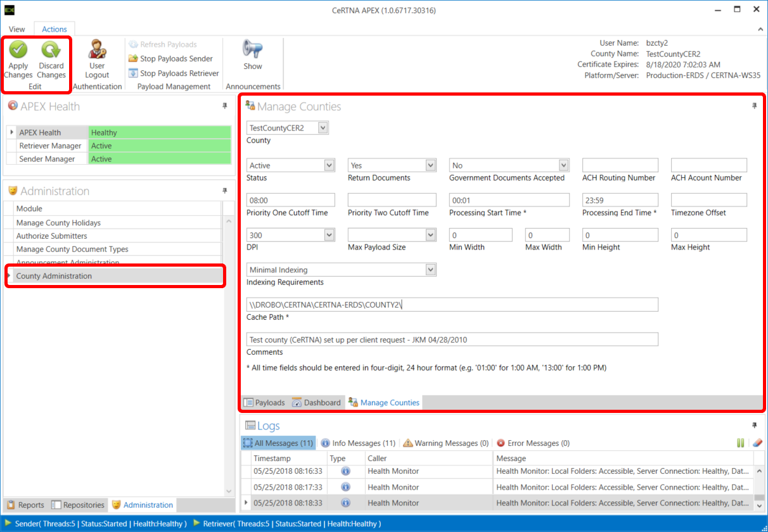The image size is (768, 532).
Task: Expand the Status dropdown set to Active
Action: click(x=329, y=165)
